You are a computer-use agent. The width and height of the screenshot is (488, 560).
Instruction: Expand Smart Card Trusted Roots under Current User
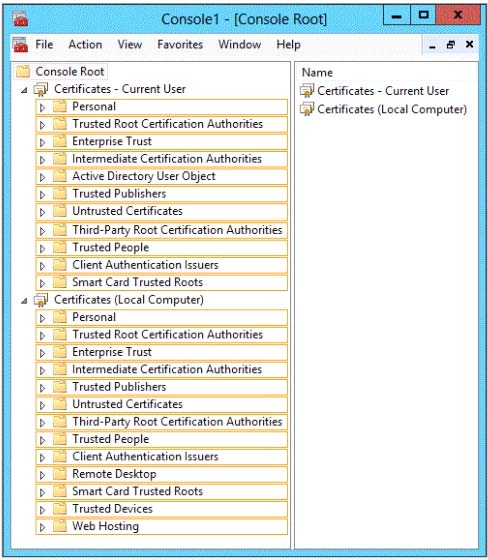[43, 283]
